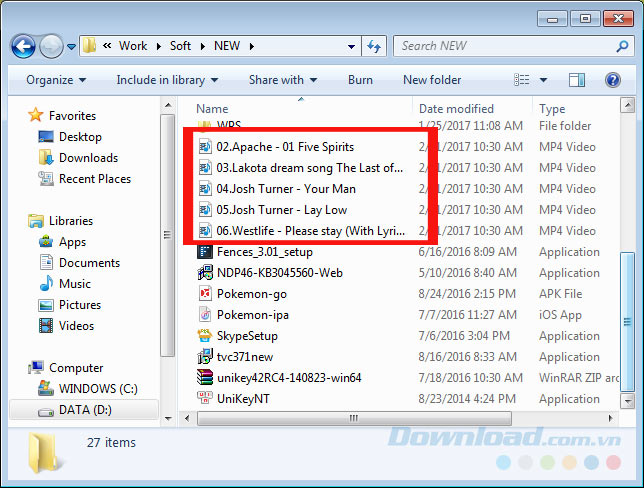The width and height of the screenshot is (644, 488).
Task: Open the change view options dropdown arrow
Action: pyautogui.click(x=545, y=80)
